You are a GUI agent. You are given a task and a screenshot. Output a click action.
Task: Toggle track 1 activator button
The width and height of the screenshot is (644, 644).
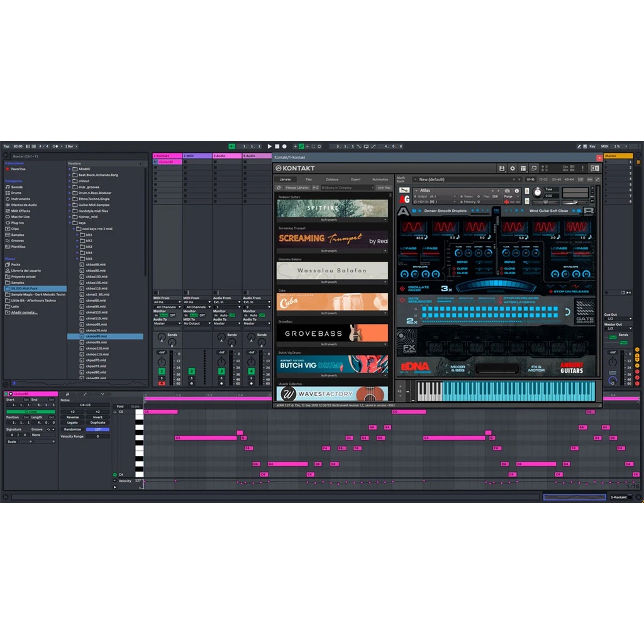(162, 372)
